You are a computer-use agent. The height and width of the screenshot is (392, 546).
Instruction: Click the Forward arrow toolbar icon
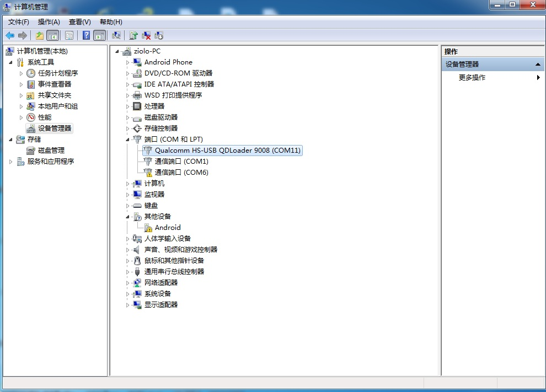pyautogui.click(x=22, y=35)
